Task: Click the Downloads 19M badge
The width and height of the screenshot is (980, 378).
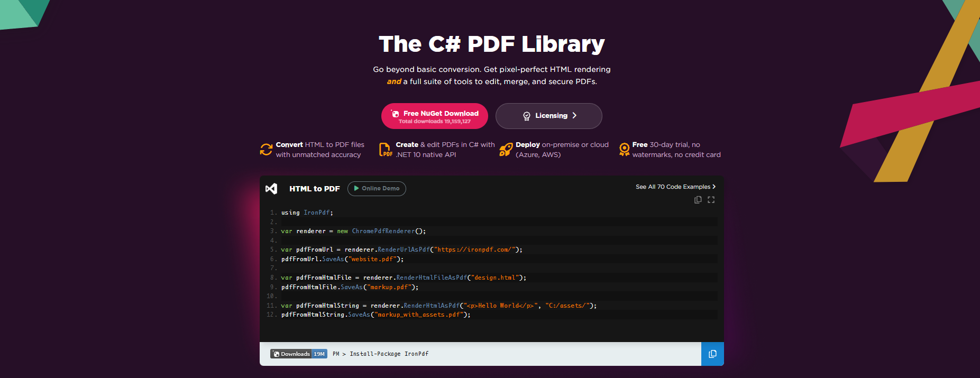Action: [x=299, y=354]
